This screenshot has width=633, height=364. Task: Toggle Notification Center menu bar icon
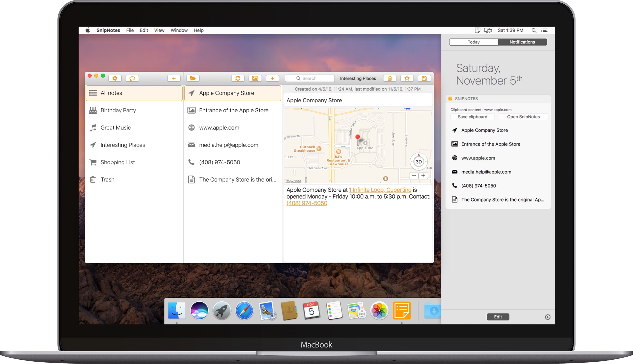point(544,30)
